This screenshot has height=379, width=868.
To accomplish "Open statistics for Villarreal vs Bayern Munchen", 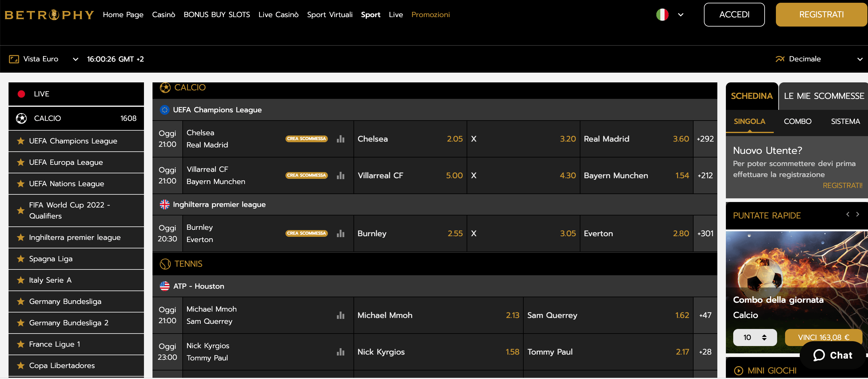I will click(x=340, y=176).
